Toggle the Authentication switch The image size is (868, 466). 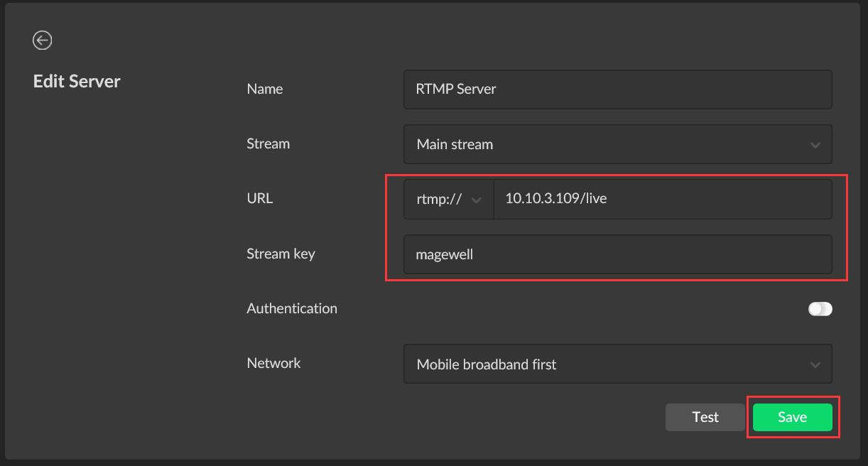click(820, 309)
